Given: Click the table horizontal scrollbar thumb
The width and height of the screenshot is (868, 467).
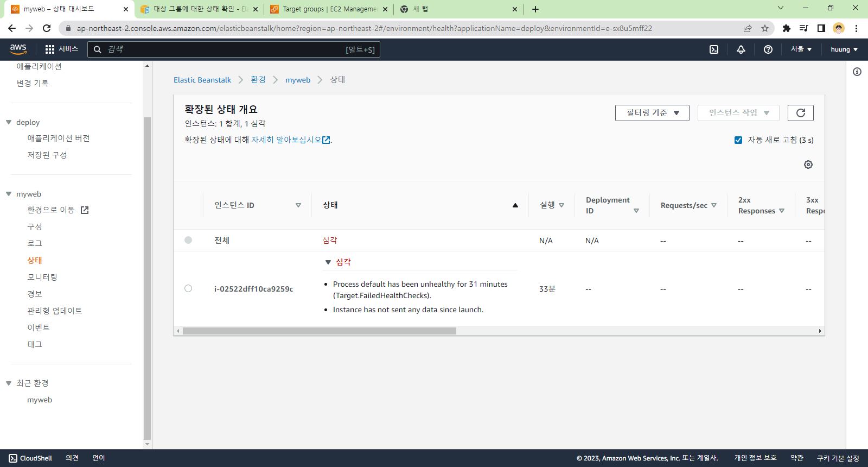Looking at the screenshot, I should click(320, 331).
